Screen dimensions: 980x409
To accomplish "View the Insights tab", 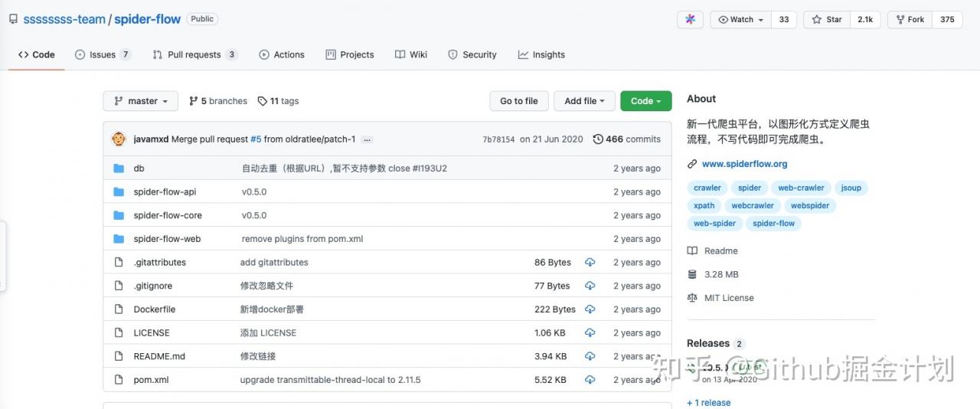I will coord(541,54).
